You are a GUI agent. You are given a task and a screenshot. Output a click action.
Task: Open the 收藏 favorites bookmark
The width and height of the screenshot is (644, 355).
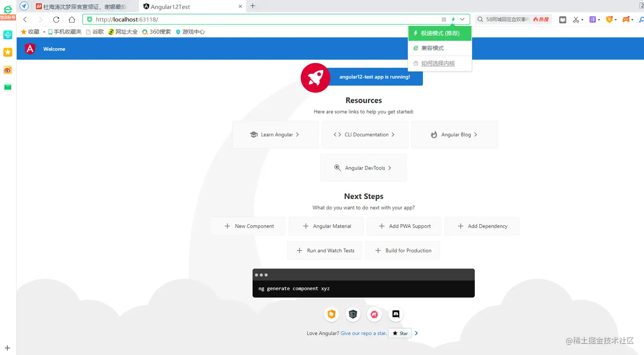click(x=30, y=32)
